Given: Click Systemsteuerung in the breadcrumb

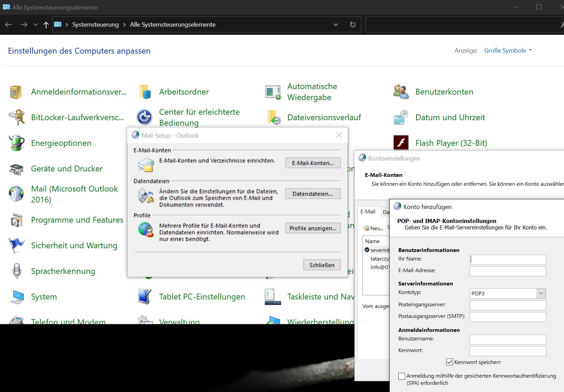Looking at the screenshot, I should 95,25.
